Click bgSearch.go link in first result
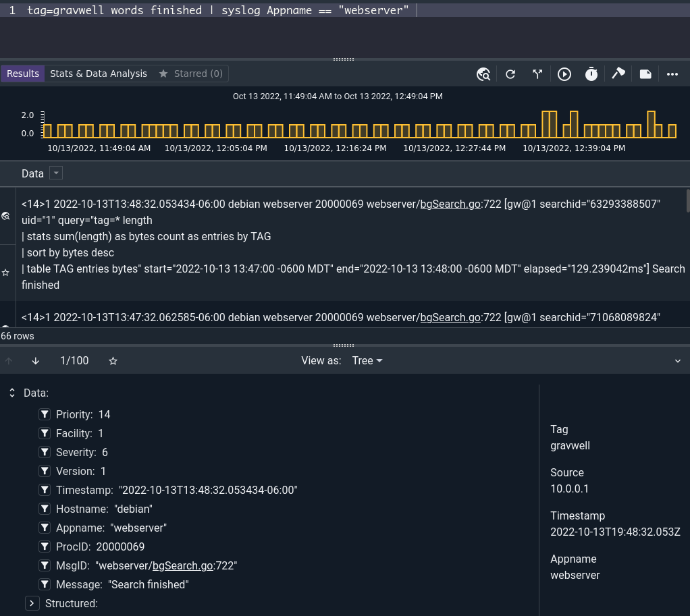The width and height of the screenshot is (690, 616). (x=450, y=204)
